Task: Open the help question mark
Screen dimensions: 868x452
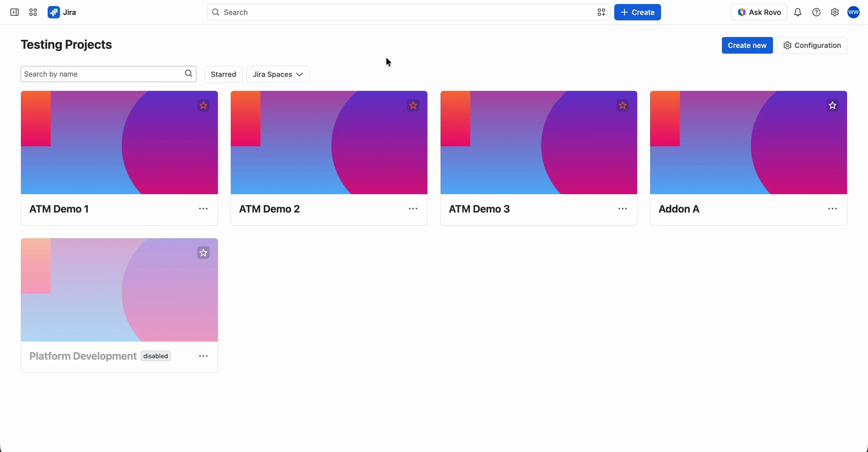Action: pyautogui.click(x=816, y=12)
